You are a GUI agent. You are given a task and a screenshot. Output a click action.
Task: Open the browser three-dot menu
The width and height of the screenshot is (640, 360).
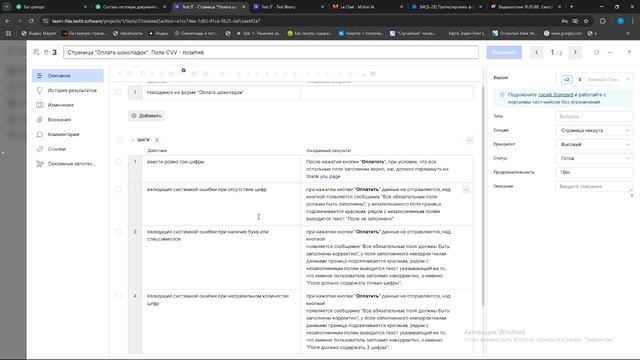pyautogui.click(x=633, y=21)
